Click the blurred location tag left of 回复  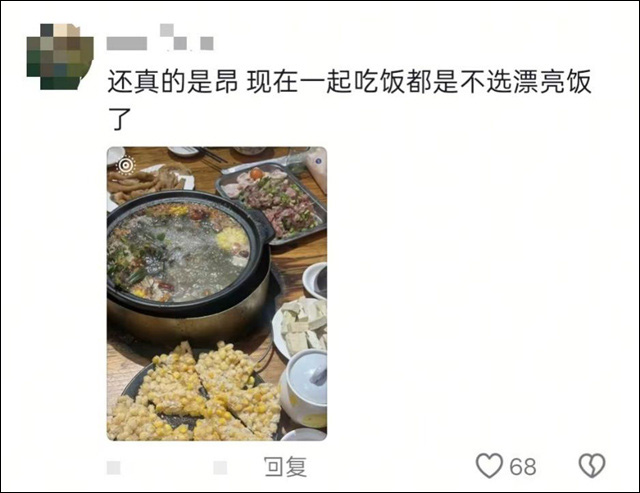(x=220, y=468)
